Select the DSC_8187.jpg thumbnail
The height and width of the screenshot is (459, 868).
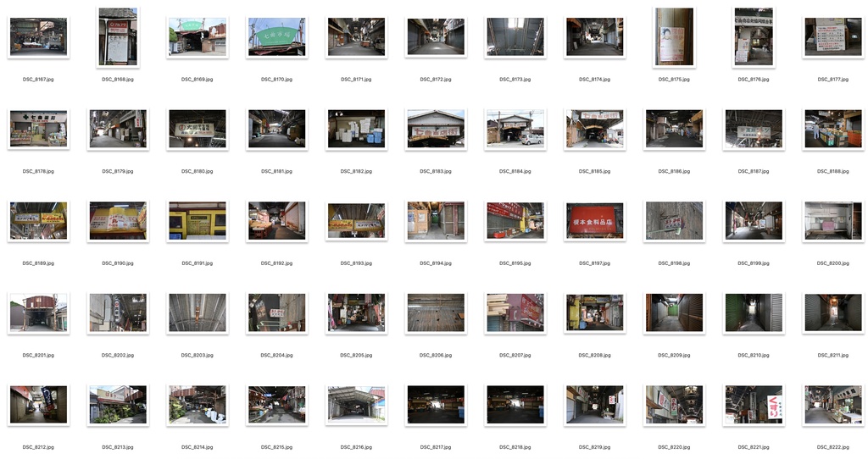click(754, 129)
